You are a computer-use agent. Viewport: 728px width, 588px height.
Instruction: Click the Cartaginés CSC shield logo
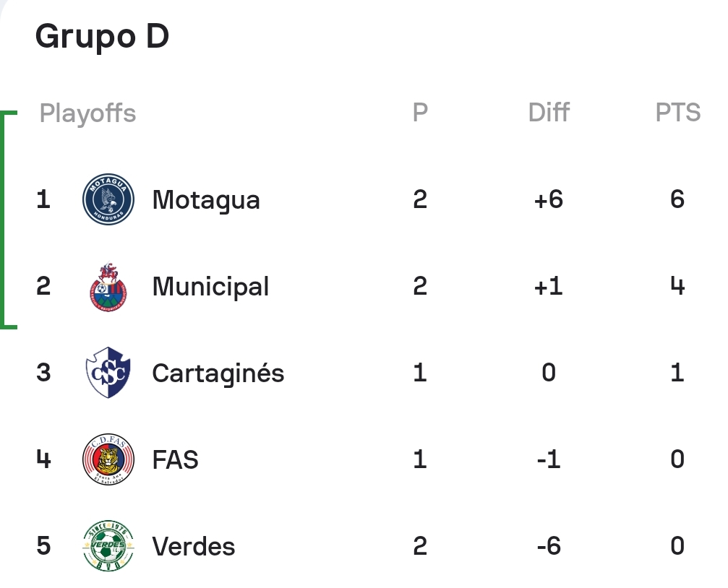pyautogui.click(x=108, y=372)
